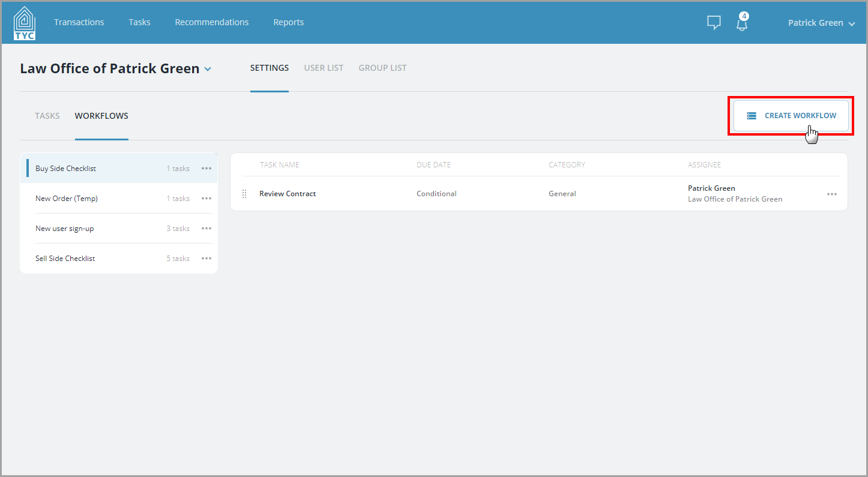Switch to the TASKS sub-tab
This screenshot has height=477, width=868.
[x=47, y=116]
